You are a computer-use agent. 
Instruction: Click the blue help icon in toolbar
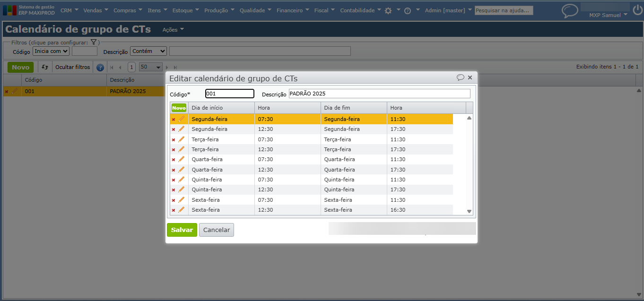[x=100, y=67]
